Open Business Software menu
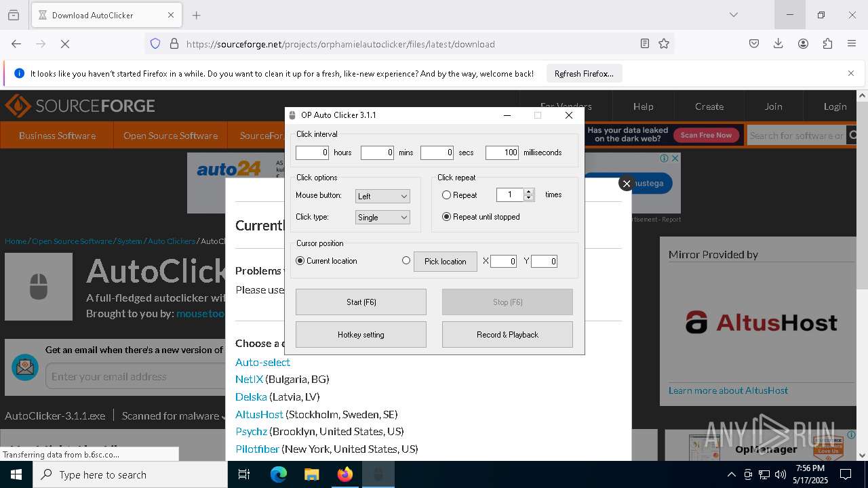This screenshot has height=488, width=868. (x=57, y=136)
